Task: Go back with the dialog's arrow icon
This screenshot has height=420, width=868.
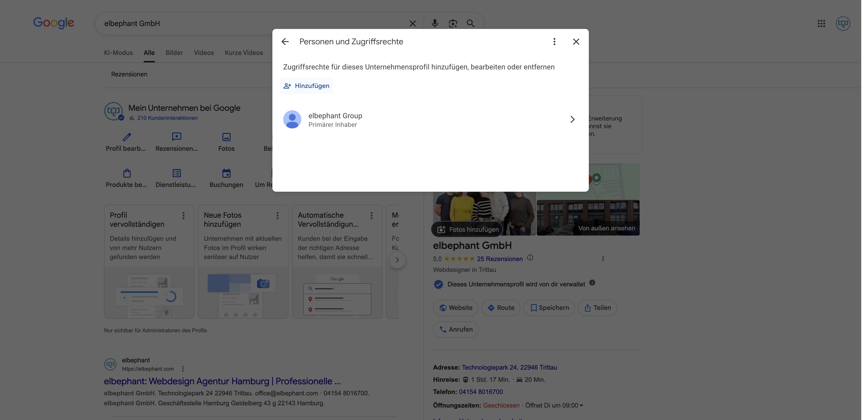Action: tap(285, 41)
